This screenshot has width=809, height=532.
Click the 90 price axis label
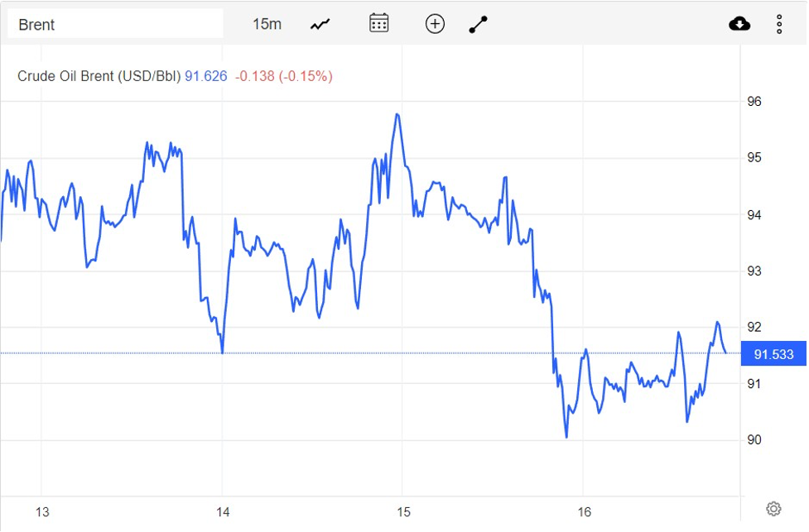[x=754, y=440]
